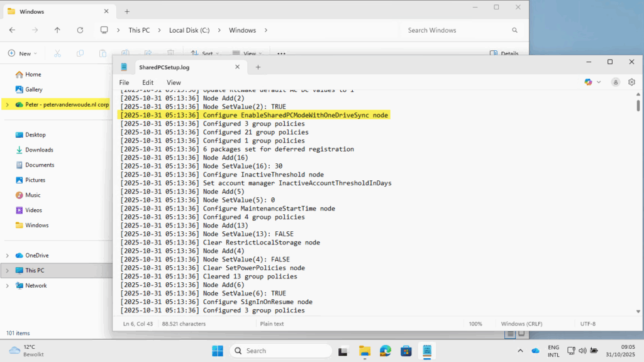The width and height of the screenshot is (644, 362).
Task: Close the SharedPCSetup.log tab
Action: pyautogui.click(x=237, y=67)
